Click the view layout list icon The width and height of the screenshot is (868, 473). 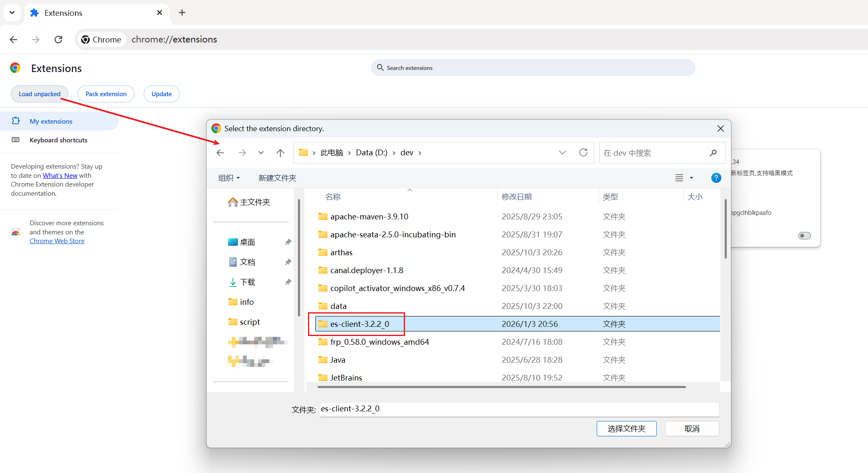click(x=679, y=178)
